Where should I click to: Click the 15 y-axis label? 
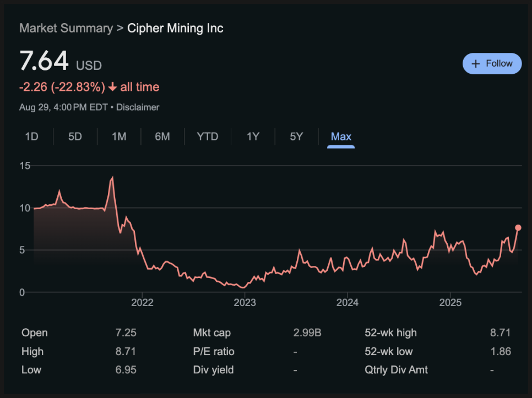pos(25,166)
